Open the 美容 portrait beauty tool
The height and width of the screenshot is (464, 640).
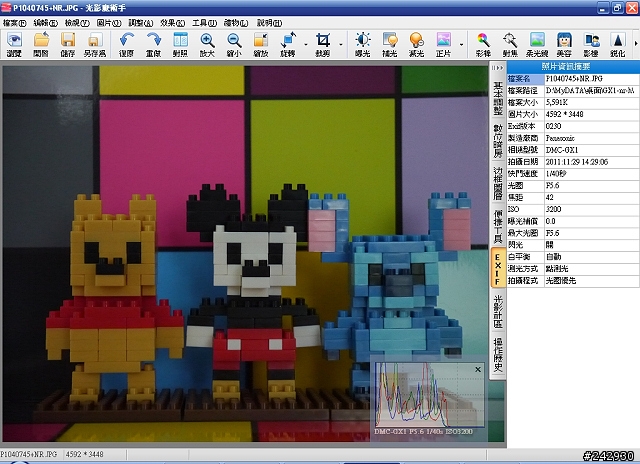tap(564, 44)
